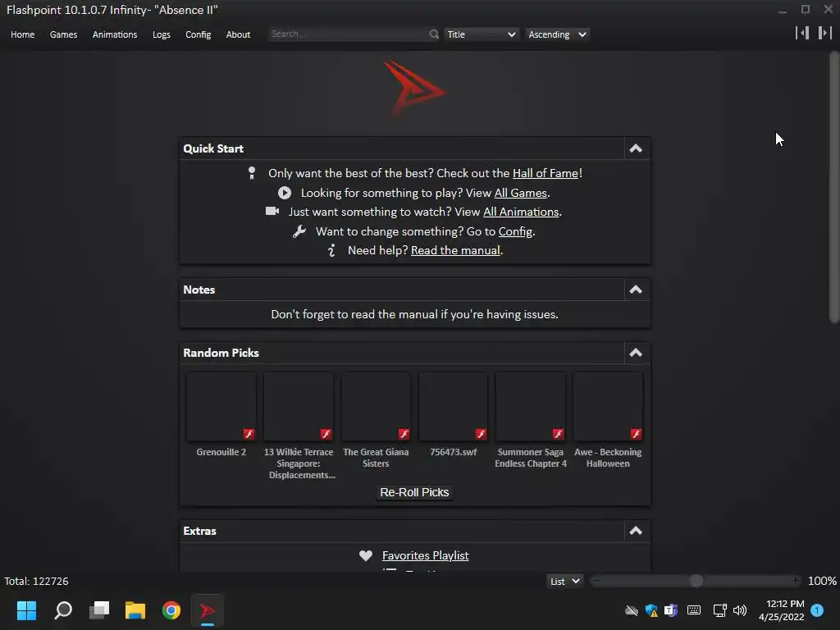The image size is (840, 630).
Task: Click the zoom scale slider handle
Action: pos(696,581)
